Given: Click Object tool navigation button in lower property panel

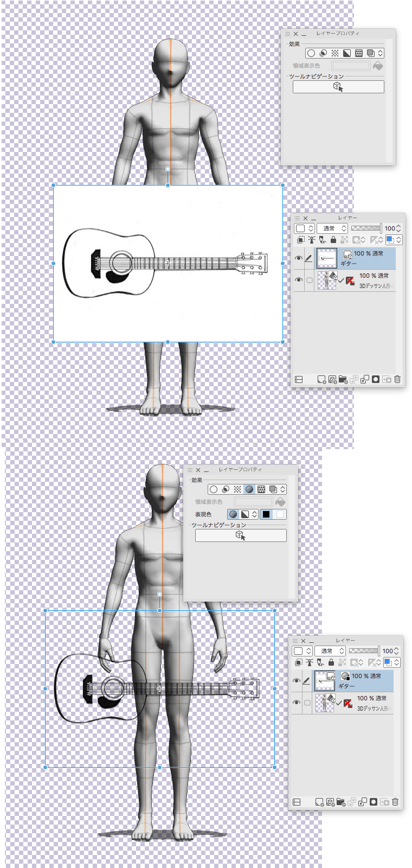Looking at the screenshot, I should 241,535.
